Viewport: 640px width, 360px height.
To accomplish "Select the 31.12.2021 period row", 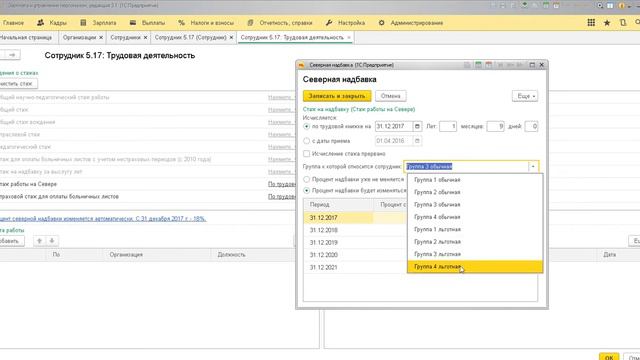I will point(355,267).
